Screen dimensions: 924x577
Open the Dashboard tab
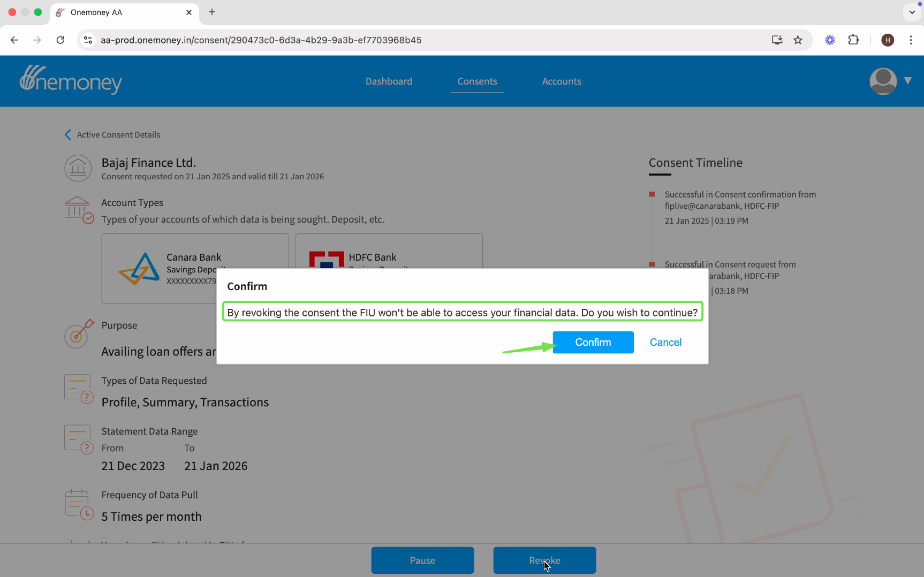389,81
